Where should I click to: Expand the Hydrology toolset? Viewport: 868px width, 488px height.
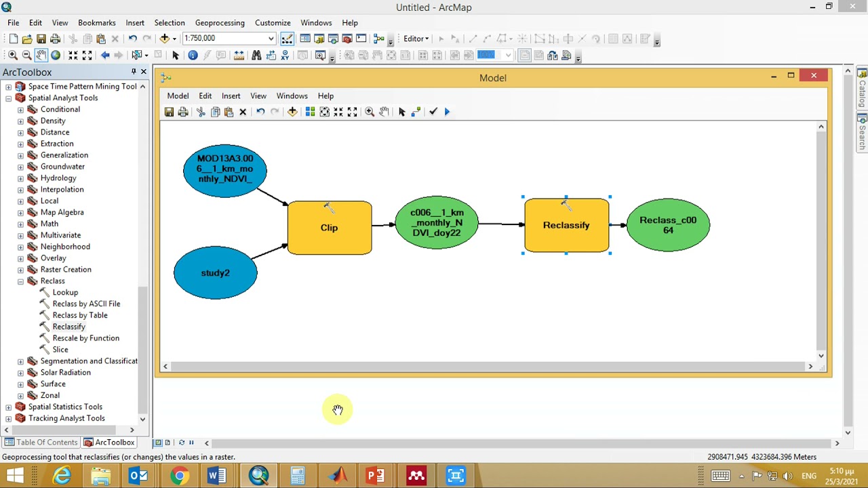tap(20, 178)
